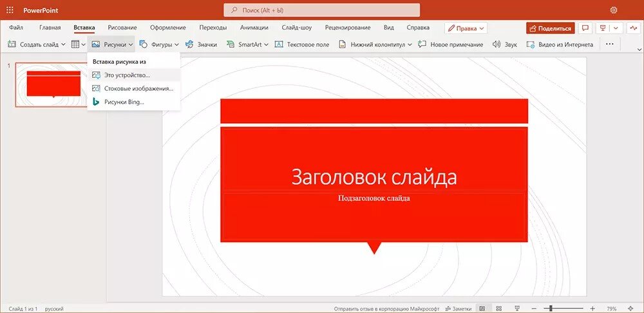The height and width of the screenshot is (313, 644).
Task: Insert Звук audio
Action: click(x=504, y=44)
